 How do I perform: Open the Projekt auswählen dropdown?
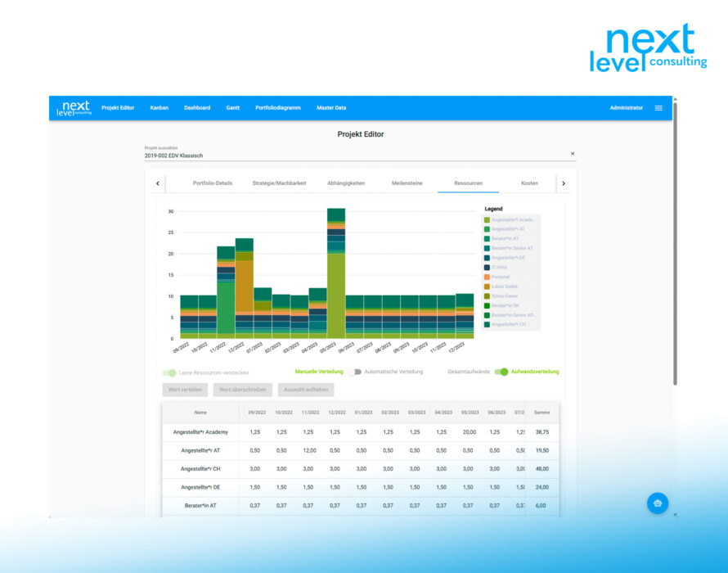(352, 155)
